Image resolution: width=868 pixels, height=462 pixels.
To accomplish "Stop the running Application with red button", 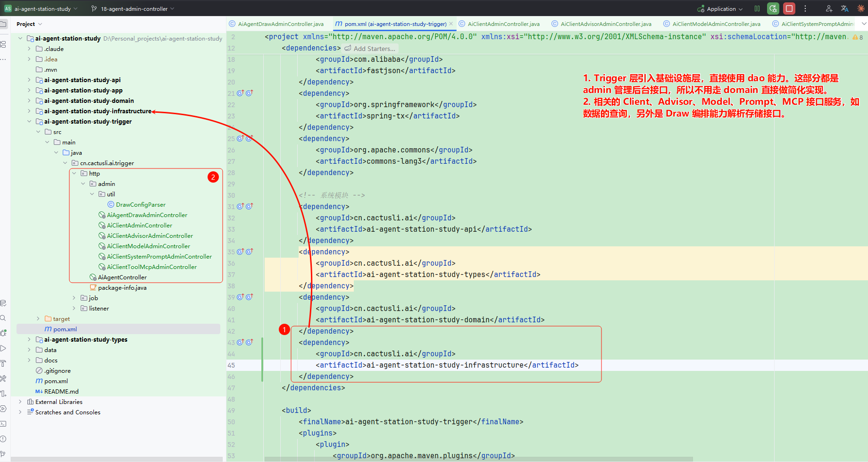I will (x=789, y=8).
